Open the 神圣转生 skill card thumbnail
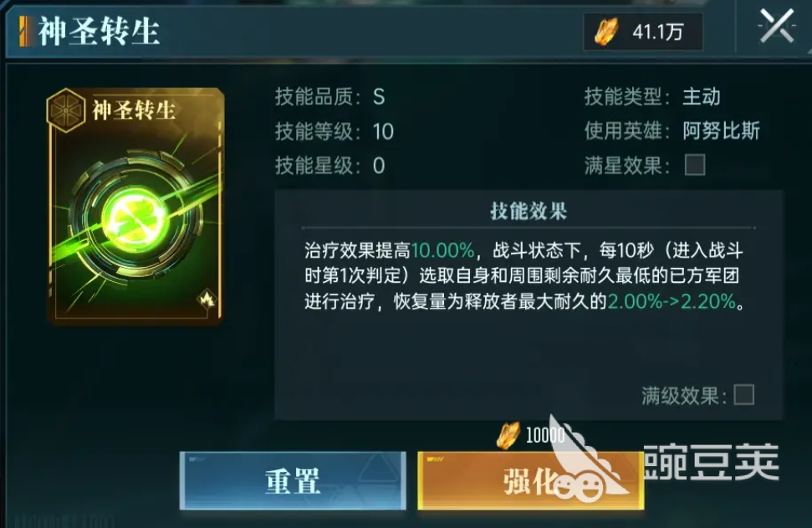Image resolution: width=812 pixels, height=528 pixels. pos(135,206)
